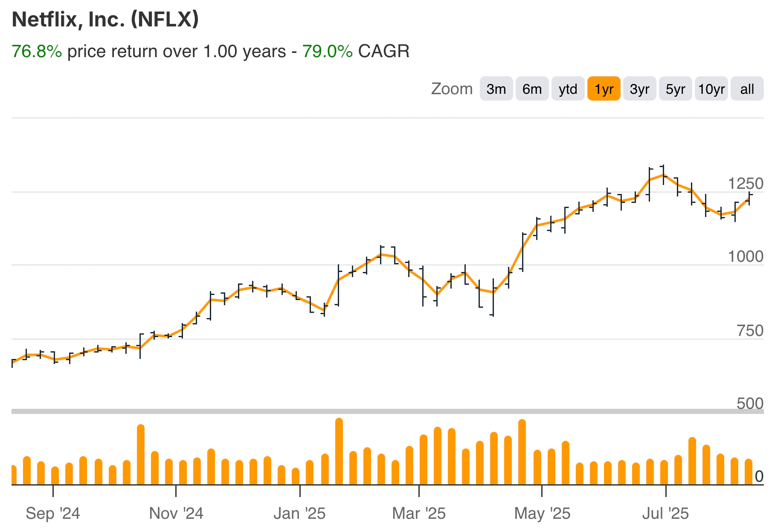
Task: Choose the 10yr zoom option
Action: click(711, 89)
